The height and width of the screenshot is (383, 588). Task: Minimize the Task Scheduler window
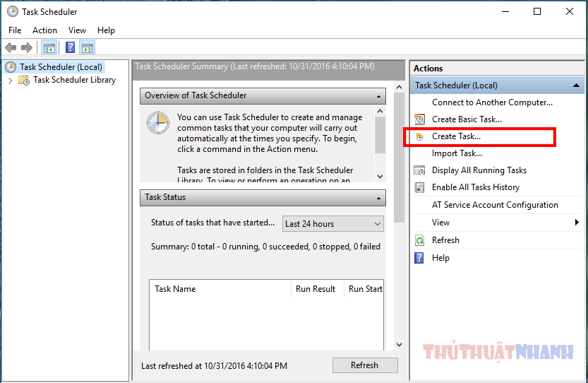coord(505,11)
